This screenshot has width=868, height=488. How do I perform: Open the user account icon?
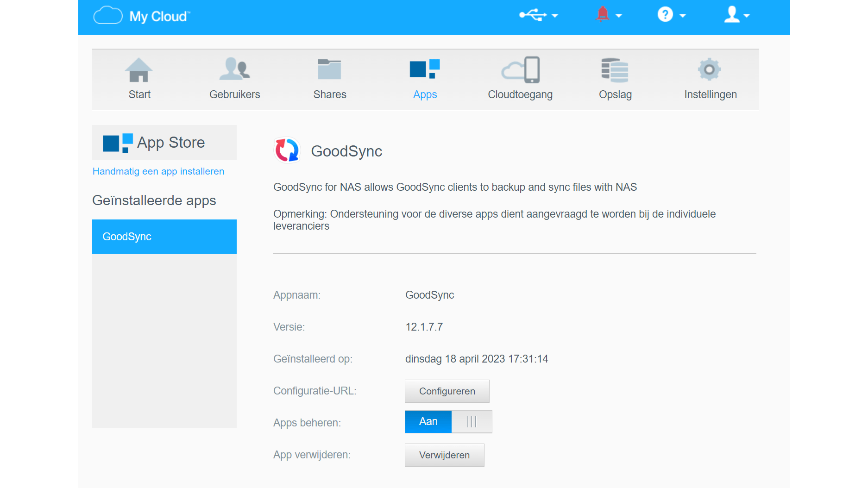[x=732, y=14]
